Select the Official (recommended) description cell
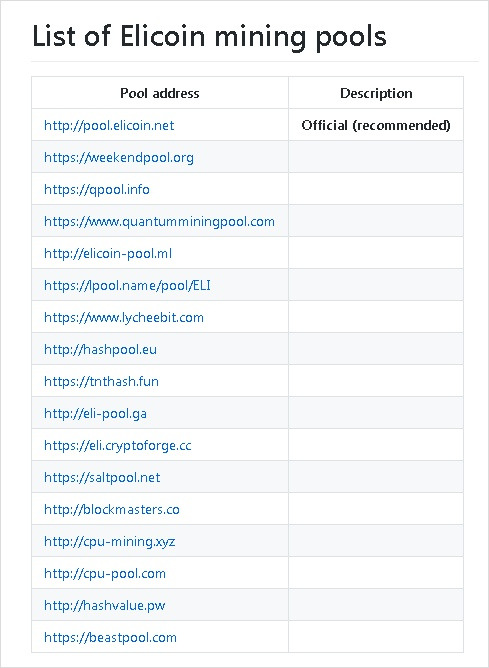The width and height of the screenshot is (489, 668). [x=376, y=126]
